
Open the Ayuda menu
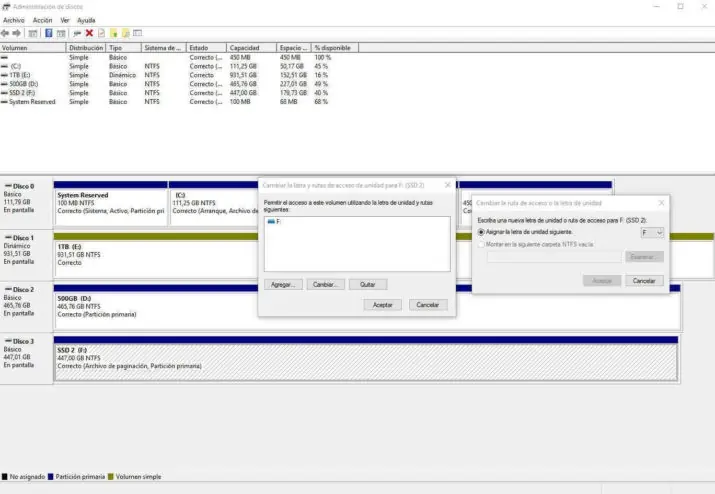86,20
